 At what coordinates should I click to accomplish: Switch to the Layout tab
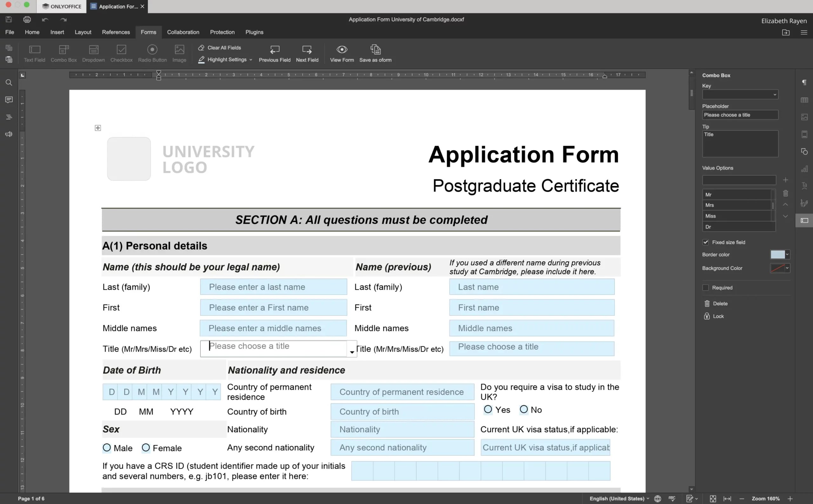[83, 32]
